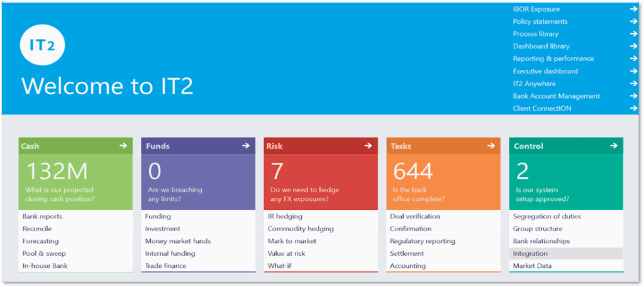Open Client ConnectION link

542,108
